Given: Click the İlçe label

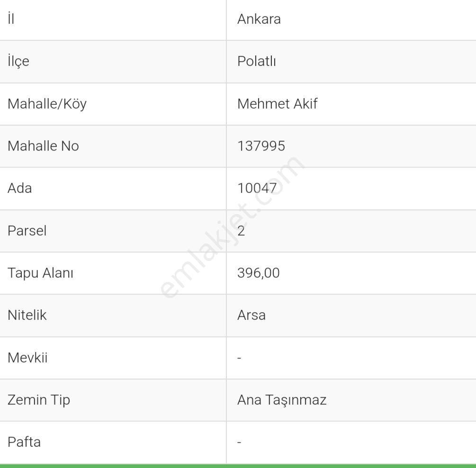Looking at the screenshot, I should 18,62.
